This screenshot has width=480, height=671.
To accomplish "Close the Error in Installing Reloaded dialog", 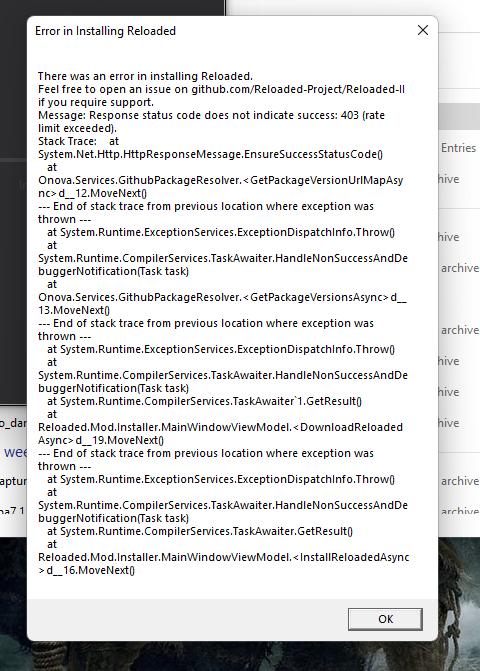I will [x=423, y=30].
